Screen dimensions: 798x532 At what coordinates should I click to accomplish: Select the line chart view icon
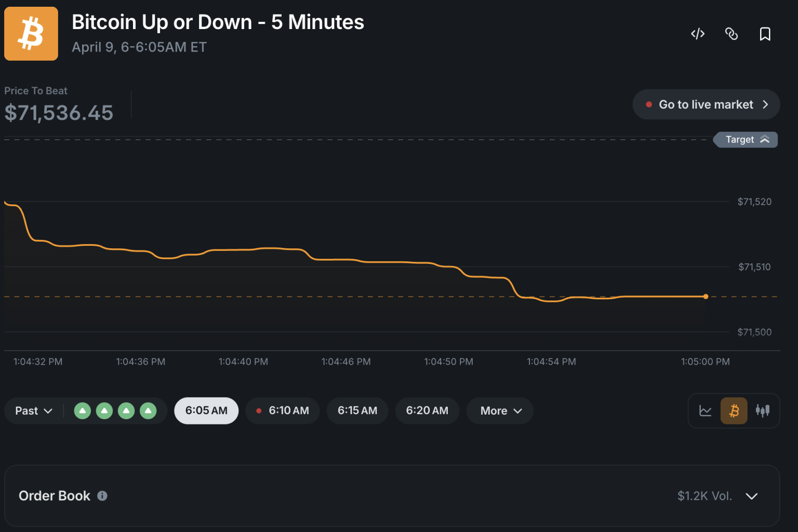pyautogui.click(x=706, y=410)
